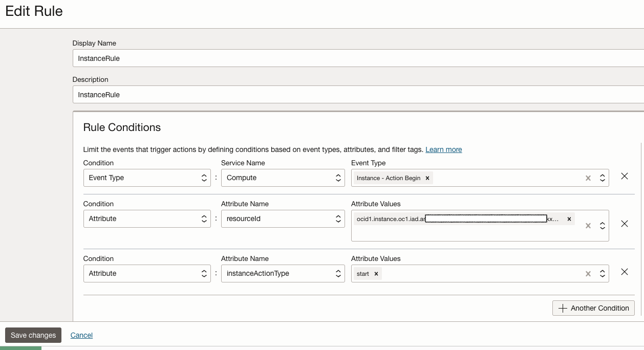Open the Event Type values dropdown arrows

tap(603, 178)
